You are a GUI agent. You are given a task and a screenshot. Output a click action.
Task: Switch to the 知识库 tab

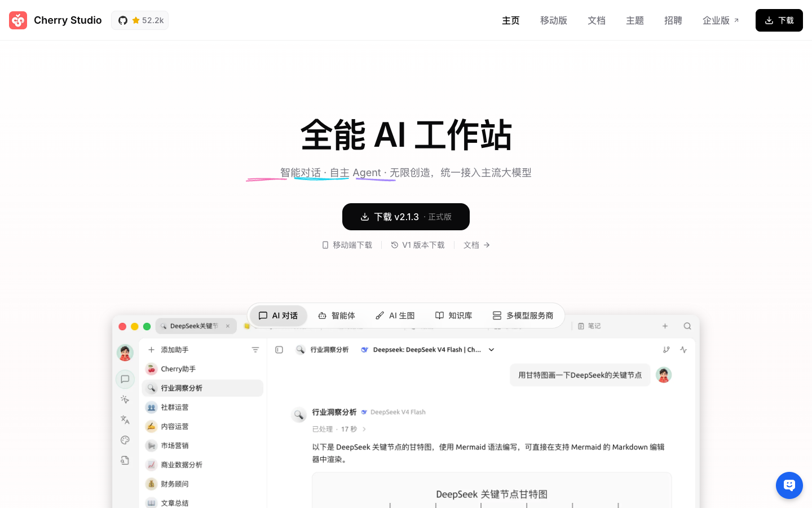click(454, 316)
